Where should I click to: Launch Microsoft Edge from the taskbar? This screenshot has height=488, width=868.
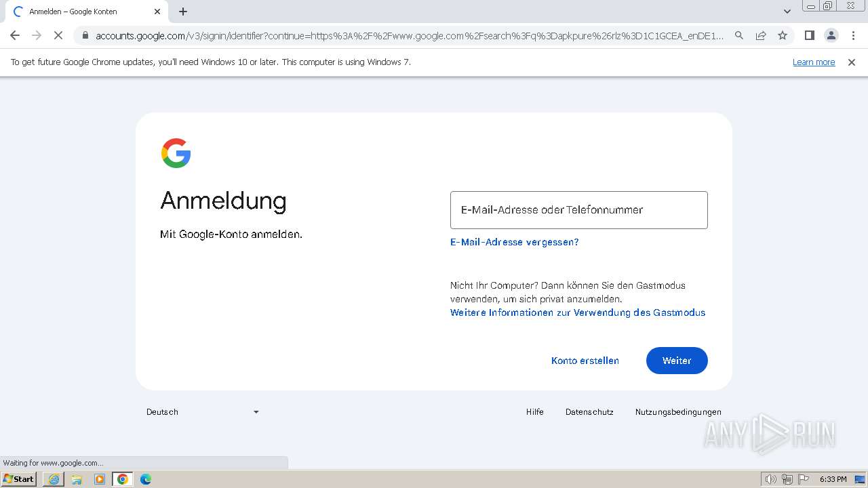click(x=146, y=479)
